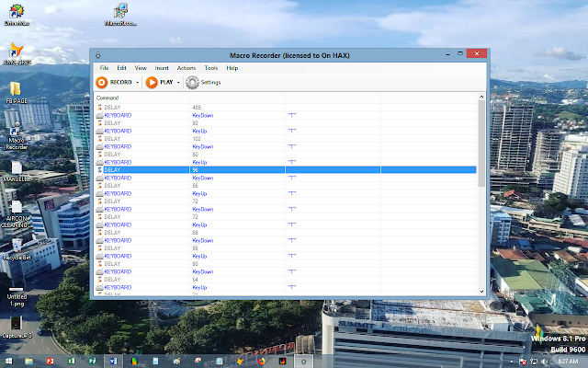Minimize the Macro Recorder window

point(447,54)
